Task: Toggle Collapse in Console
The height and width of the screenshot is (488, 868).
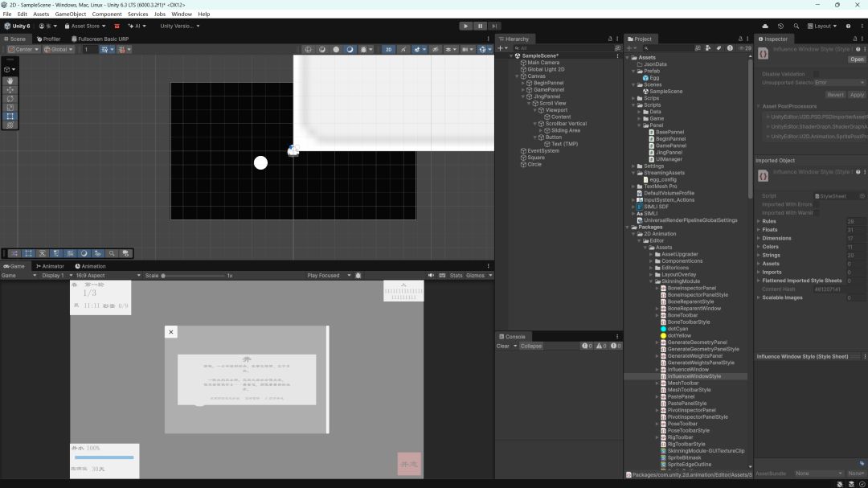Action: pos(531,346)
